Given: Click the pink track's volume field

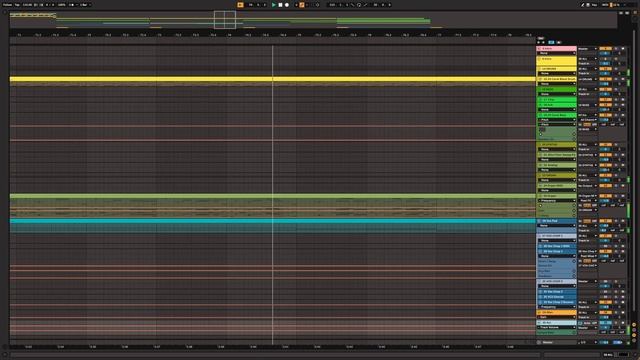Looking at the screenshot, I should (606, 53).
